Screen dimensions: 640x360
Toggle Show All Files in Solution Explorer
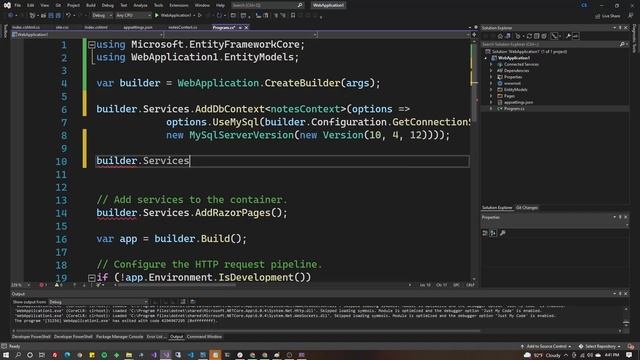tap(544, 36)
